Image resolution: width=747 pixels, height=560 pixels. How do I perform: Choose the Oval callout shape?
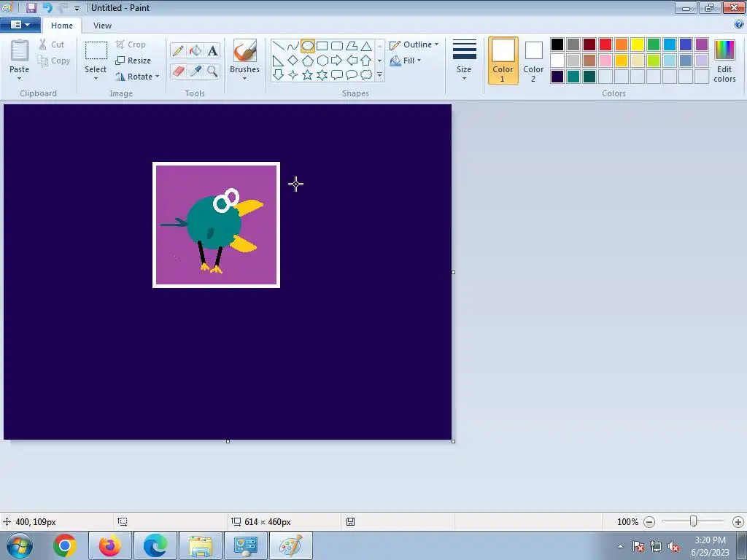(x=352, y=75)
